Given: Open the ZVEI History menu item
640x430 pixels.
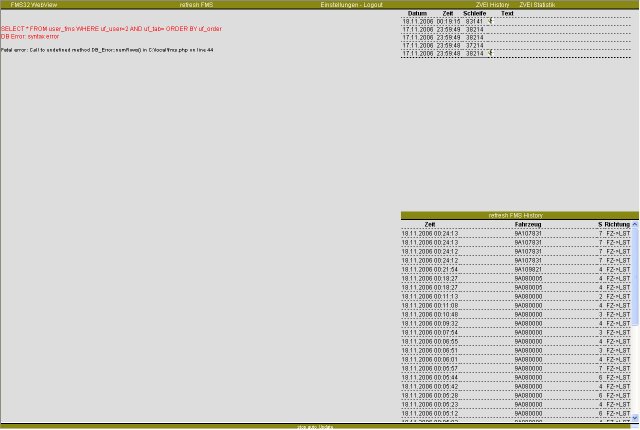Looking at the screenshot, I should click(x=492, y=5).
